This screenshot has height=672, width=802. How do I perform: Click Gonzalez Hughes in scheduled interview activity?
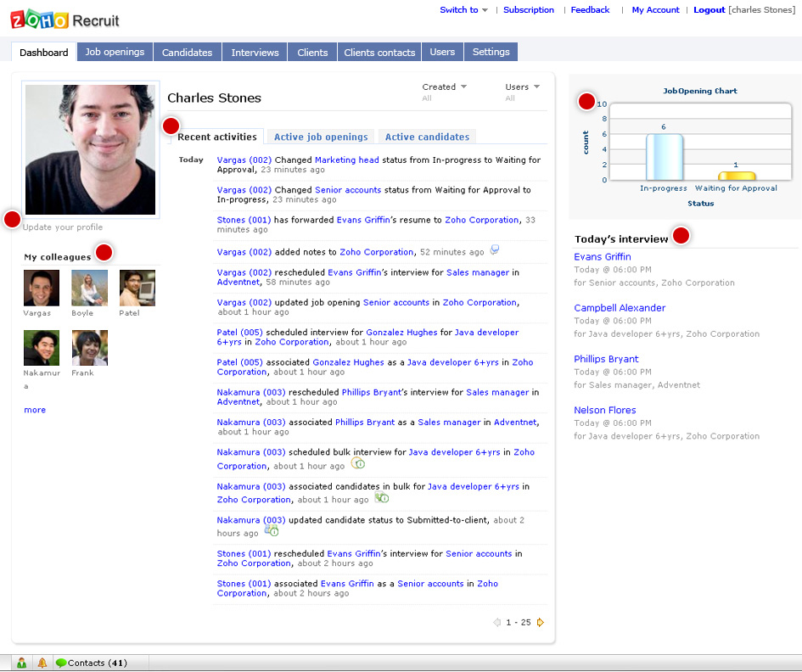pyautogui.click(x=401, y=333)
